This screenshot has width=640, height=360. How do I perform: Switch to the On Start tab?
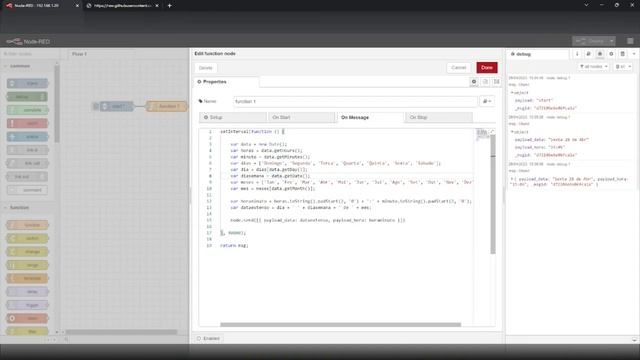pos(301,118)
